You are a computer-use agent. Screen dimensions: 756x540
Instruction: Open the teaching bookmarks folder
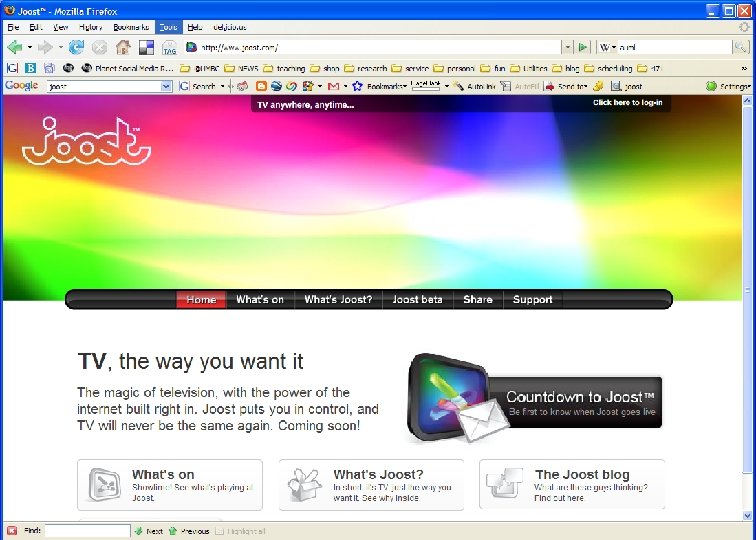tap(284, 68)
